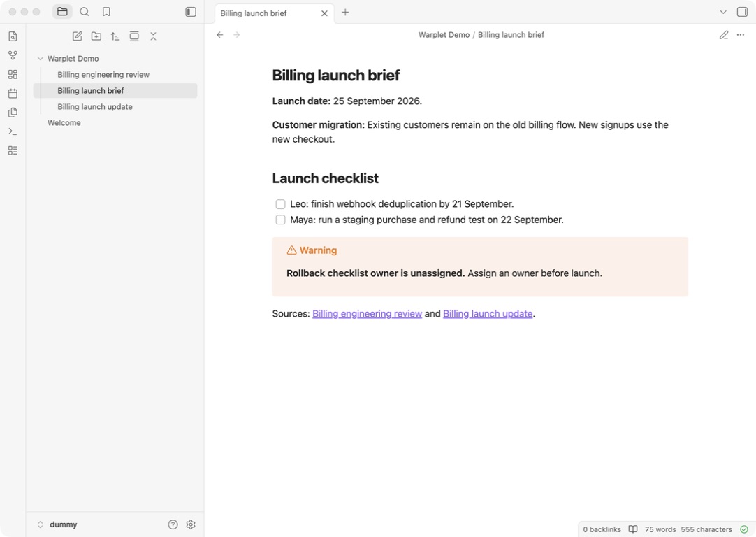Viewport: 756px width, 537px height.
Task: Open templates icon in ribbon
Action: pyautogui.click(x=13, y=113)
